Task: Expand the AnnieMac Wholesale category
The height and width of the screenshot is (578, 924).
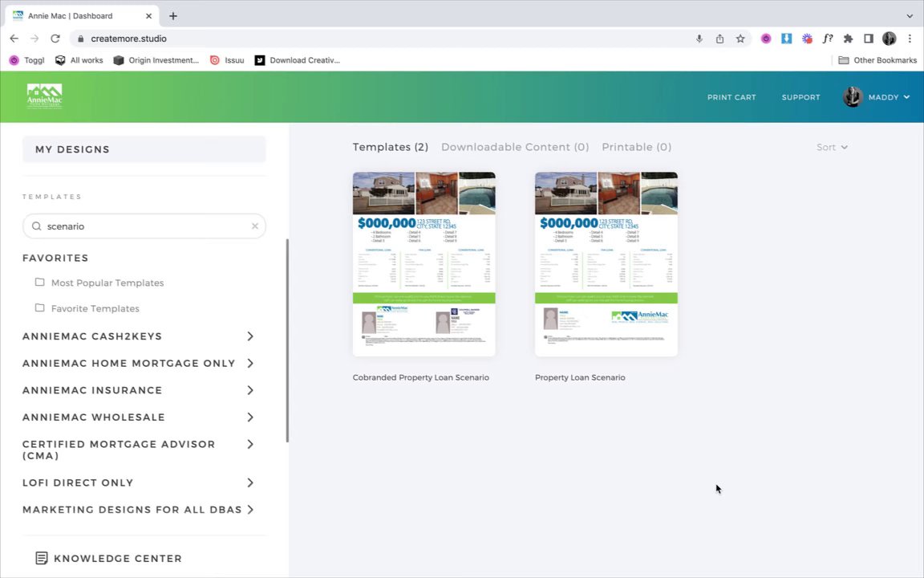Action: 250,417
